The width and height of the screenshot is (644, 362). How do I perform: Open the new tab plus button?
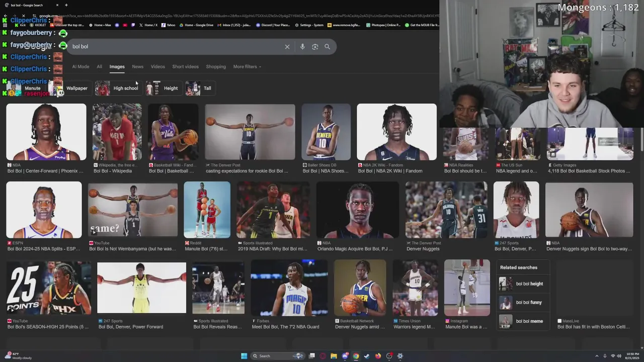[66, 5]
